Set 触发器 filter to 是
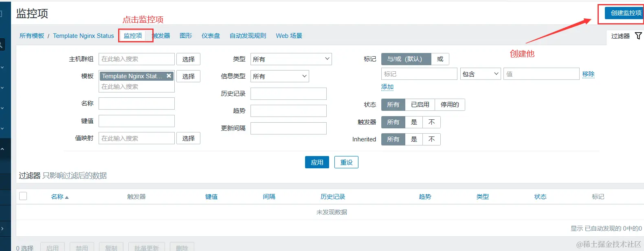This screenshot has width=644, height=251. tap(414, 122)
